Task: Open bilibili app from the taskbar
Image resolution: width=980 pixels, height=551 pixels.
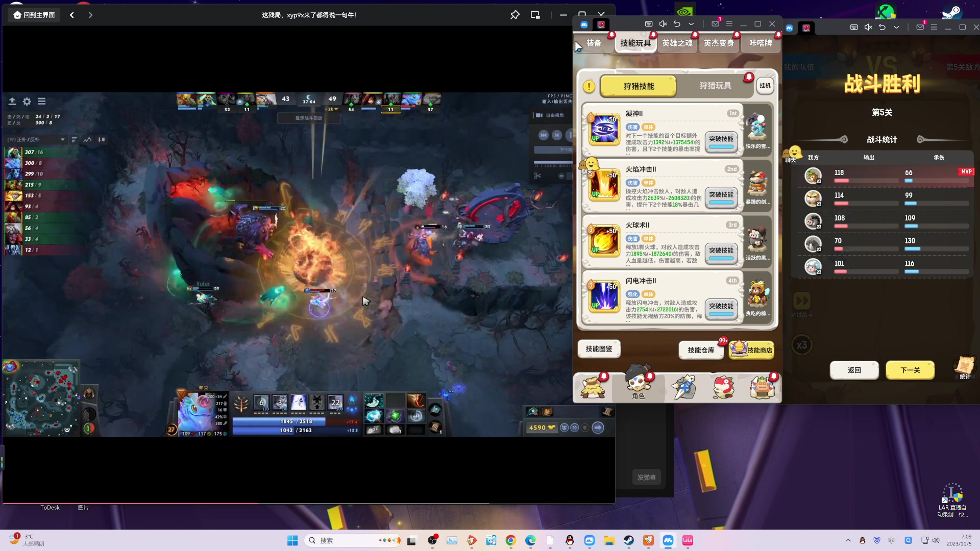Action: pyautogui.click(x=688, y=540)
